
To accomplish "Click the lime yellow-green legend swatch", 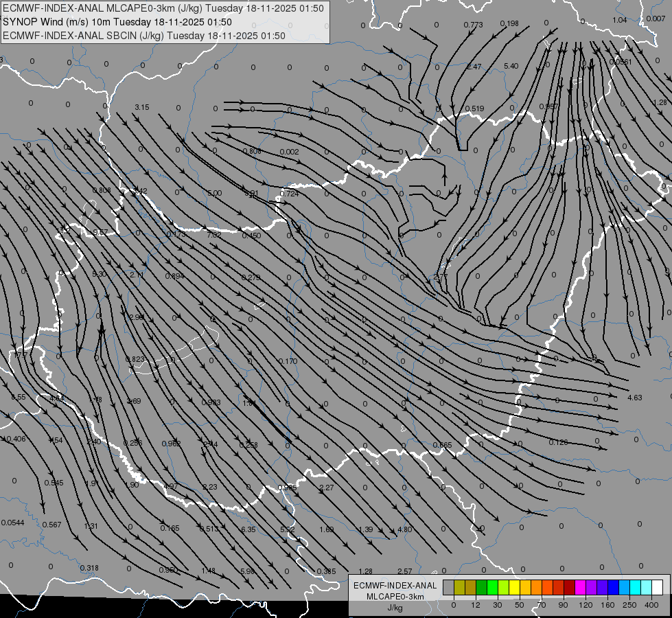I will click(503, 588).
